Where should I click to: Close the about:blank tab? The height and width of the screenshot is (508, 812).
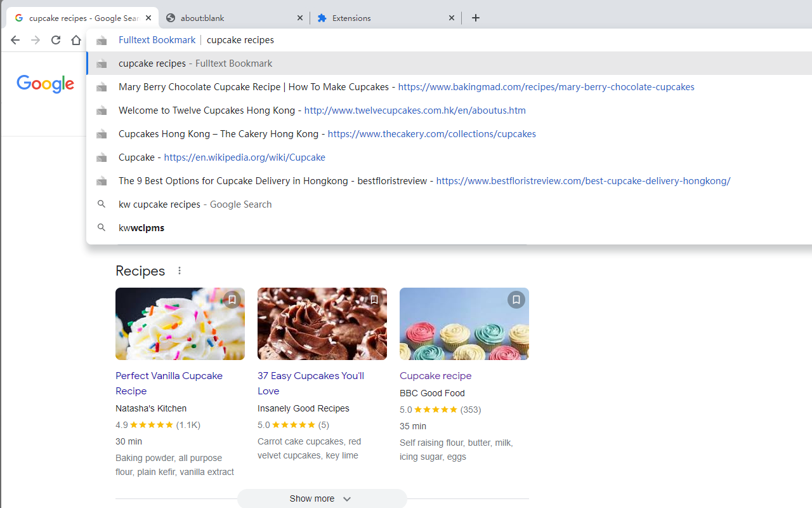pyautogui.click(x=300, y=18)
